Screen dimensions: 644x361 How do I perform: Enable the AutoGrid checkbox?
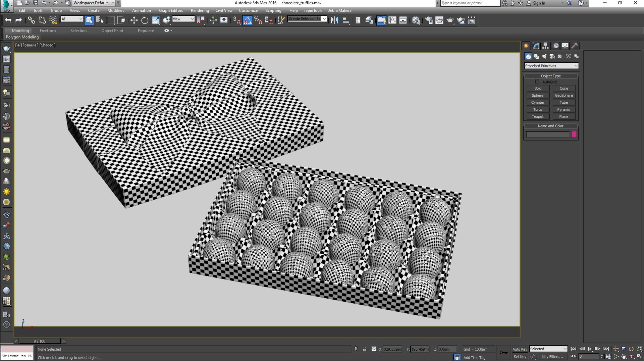[x=537, y=82]
